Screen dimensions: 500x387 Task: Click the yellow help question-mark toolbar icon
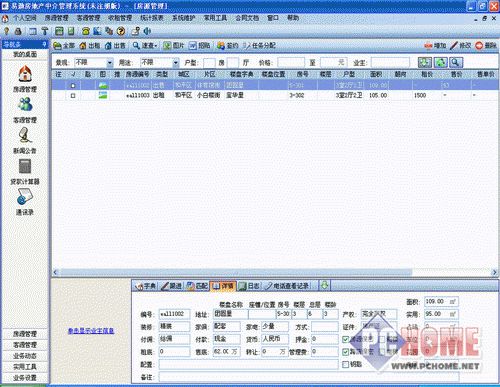[121, 31]
